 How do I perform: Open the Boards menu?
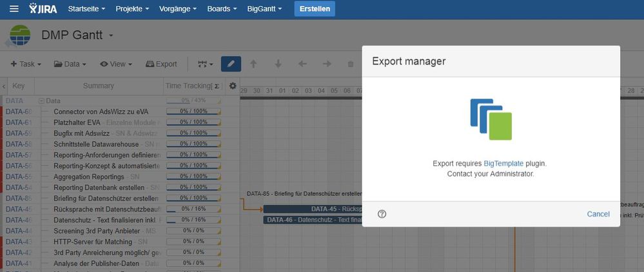222,8
